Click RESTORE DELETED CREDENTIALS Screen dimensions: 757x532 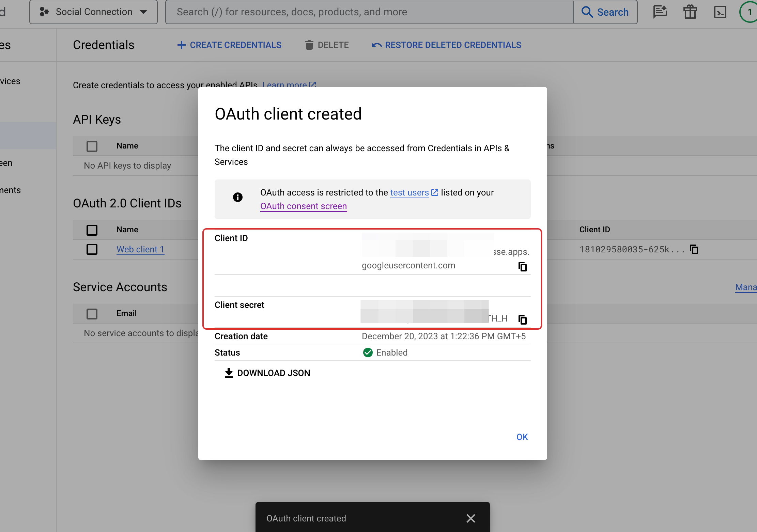[x=446, y=45]
